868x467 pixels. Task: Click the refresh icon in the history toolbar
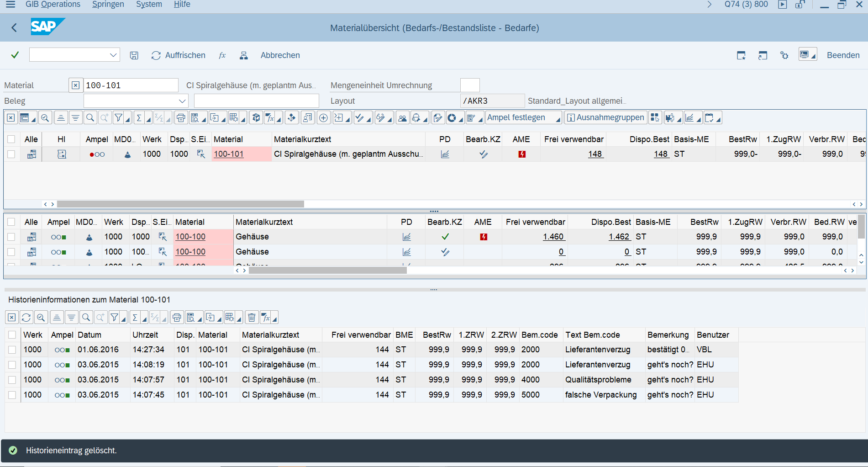tap(26, 317)
